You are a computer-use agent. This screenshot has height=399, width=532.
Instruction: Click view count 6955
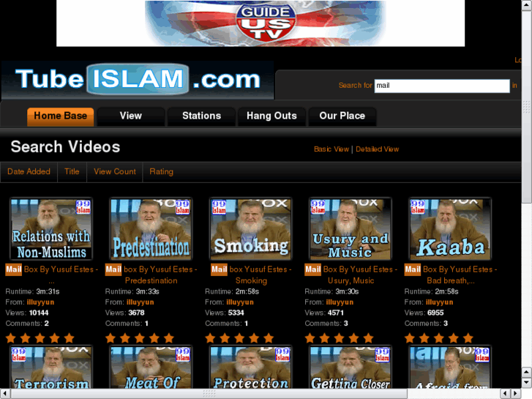tap(435, 313)
